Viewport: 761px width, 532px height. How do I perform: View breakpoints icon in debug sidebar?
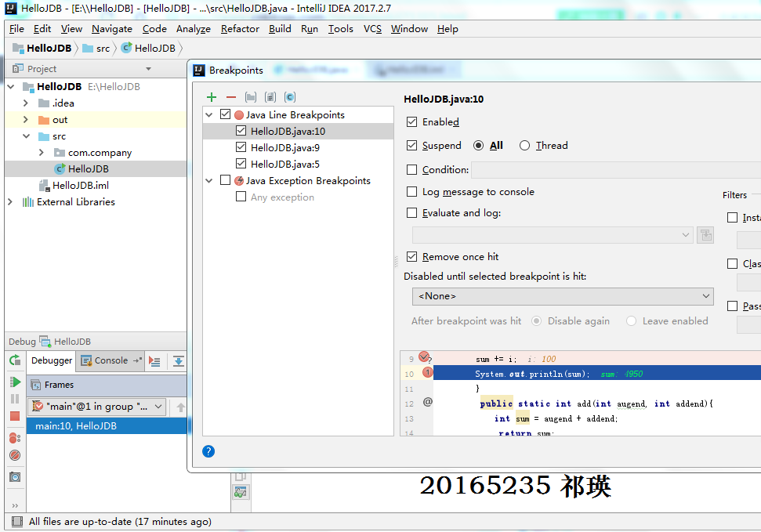click(x=15, y=438)
